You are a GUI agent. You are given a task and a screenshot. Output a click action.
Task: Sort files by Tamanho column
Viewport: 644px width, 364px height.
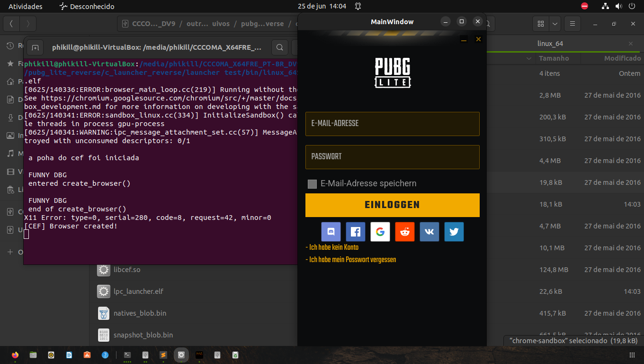pyautogui.click(x=554, y=58)
